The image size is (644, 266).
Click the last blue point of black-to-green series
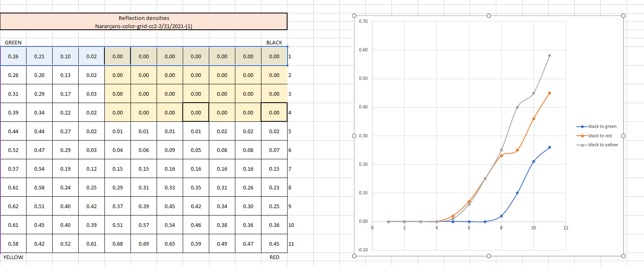(549, 147)
